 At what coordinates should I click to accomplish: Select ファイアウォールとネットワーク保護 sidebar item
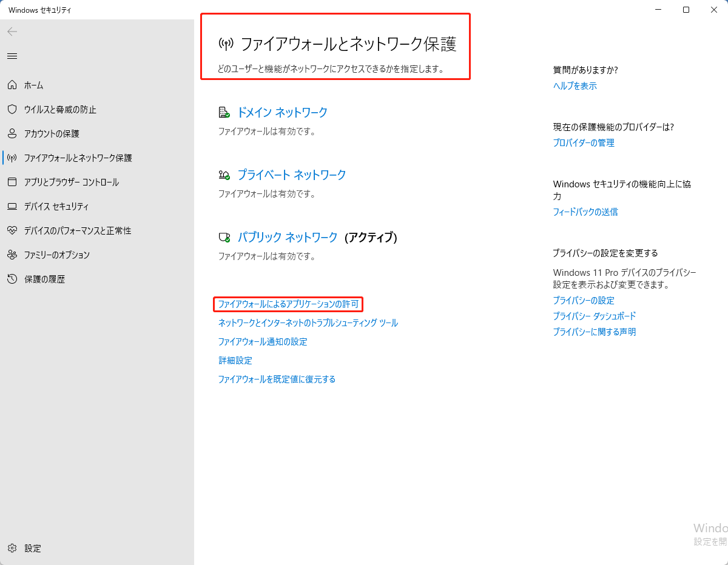click(x=78, y=158)
